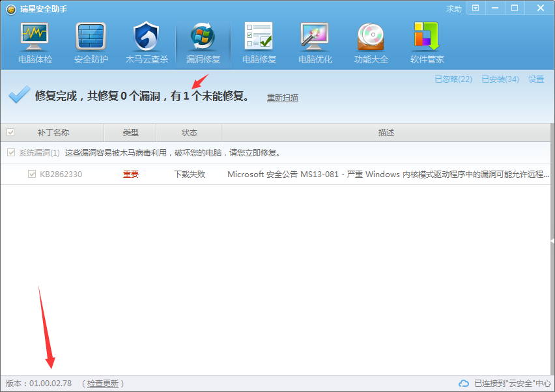The width and height of the screenshot is (555, 392).
Task: Expand the side panel arrow on right edge
Action: point(552,240)
